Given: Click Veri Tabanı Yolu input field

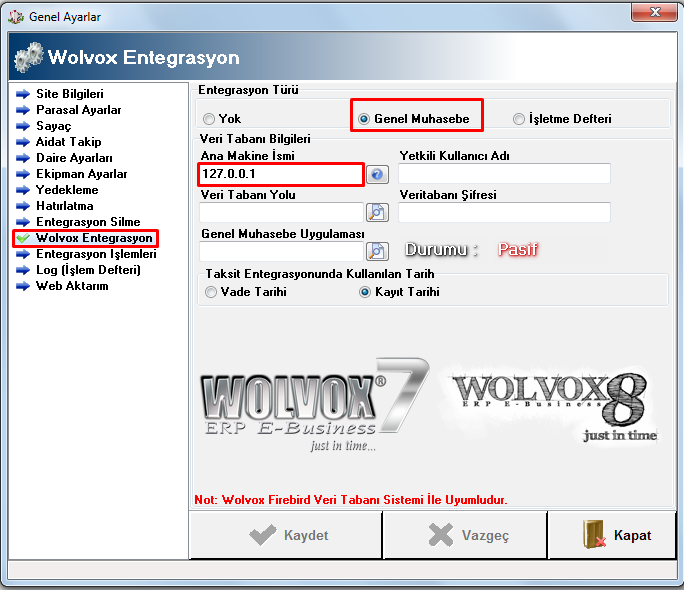Looking at the screenshot, I should (281, 213).
